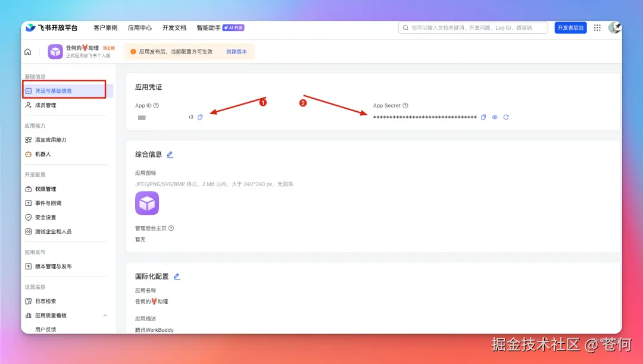The image size is (643, 364).
Task: Collapse the 应用质量看板 sidebar entry
Action: 105,315
